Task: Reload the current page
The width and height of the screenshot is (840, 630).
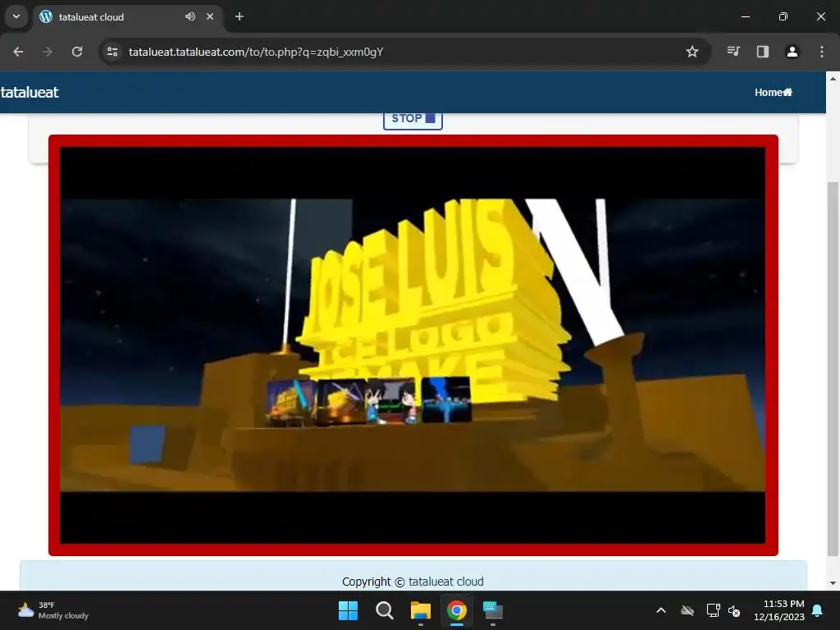Action: [77, 52]
